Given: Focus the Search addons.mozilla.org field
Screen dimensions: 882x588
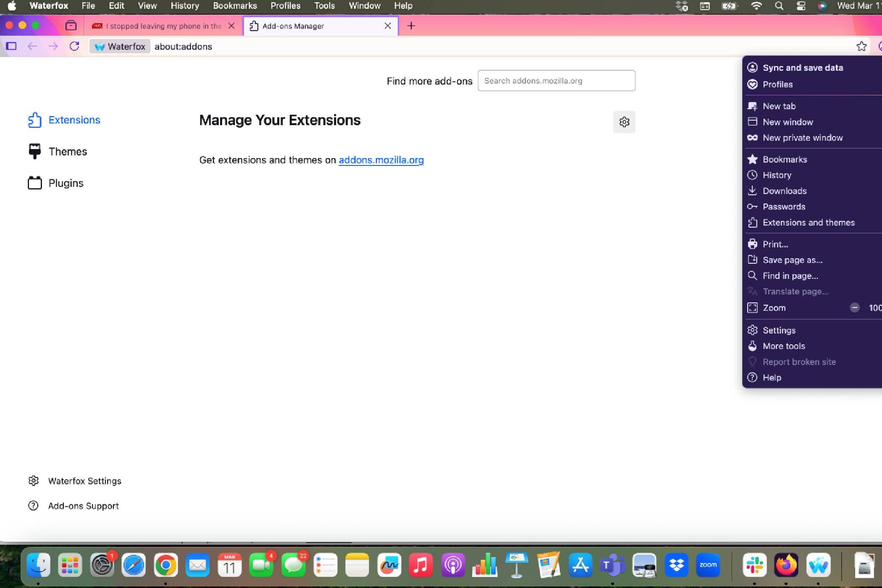Looking at the screenshot, I should point(556,81).
